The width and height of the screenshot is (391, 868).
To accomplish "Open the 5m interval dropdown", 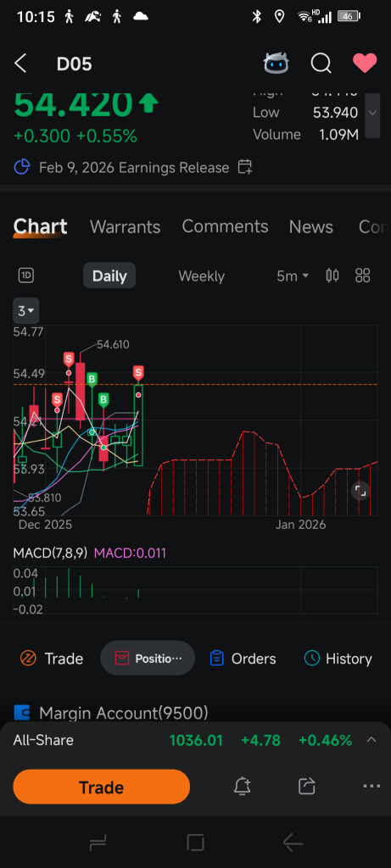I will point(293,275).
